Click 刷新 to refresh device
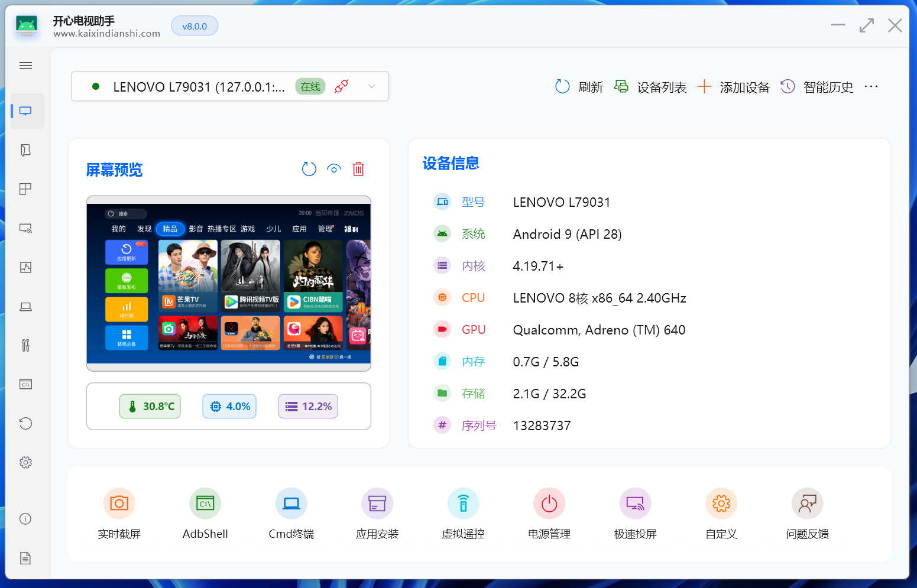 579,87
